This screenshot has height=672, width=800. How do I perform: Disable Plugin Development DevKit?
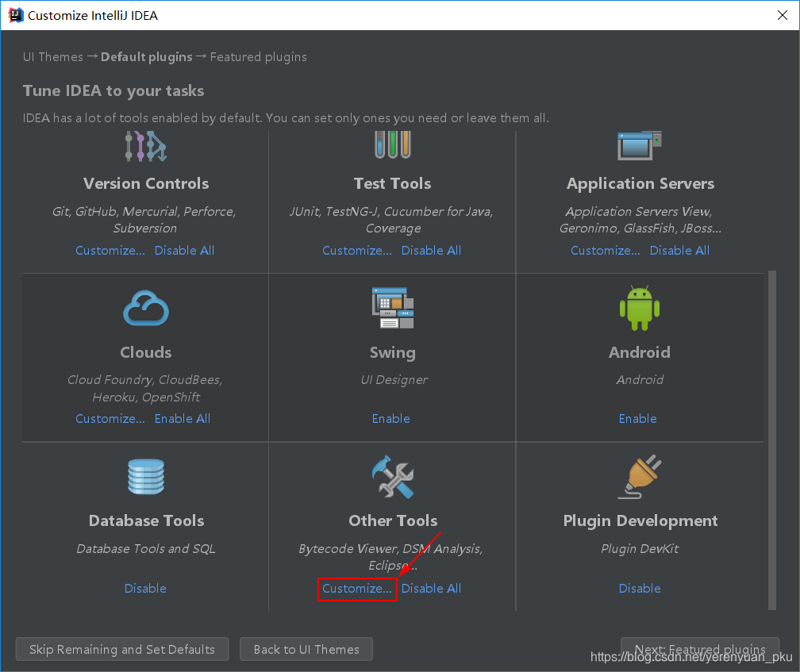point(640,589)
